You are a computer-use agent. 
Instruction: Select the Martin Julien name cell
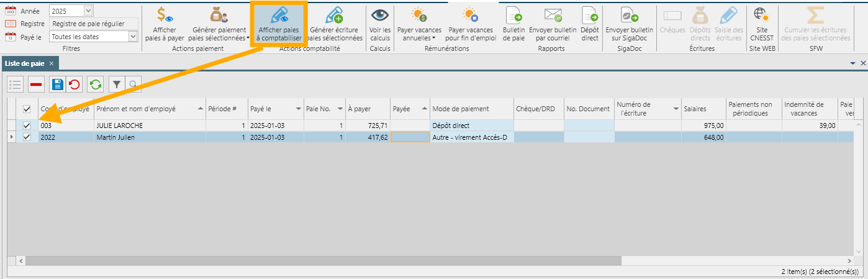click(x=150, y=137)
